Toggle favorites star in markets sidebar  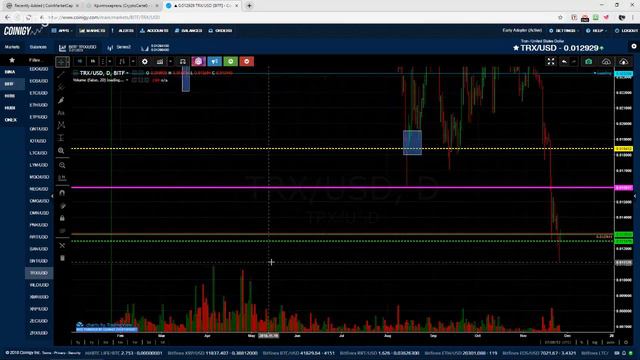click(x=12, y=60)
